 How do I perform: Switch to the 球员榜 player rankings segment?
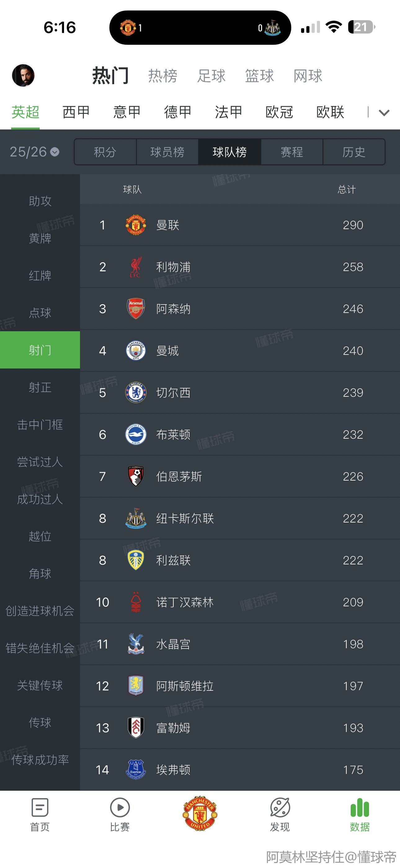[167, 152]
